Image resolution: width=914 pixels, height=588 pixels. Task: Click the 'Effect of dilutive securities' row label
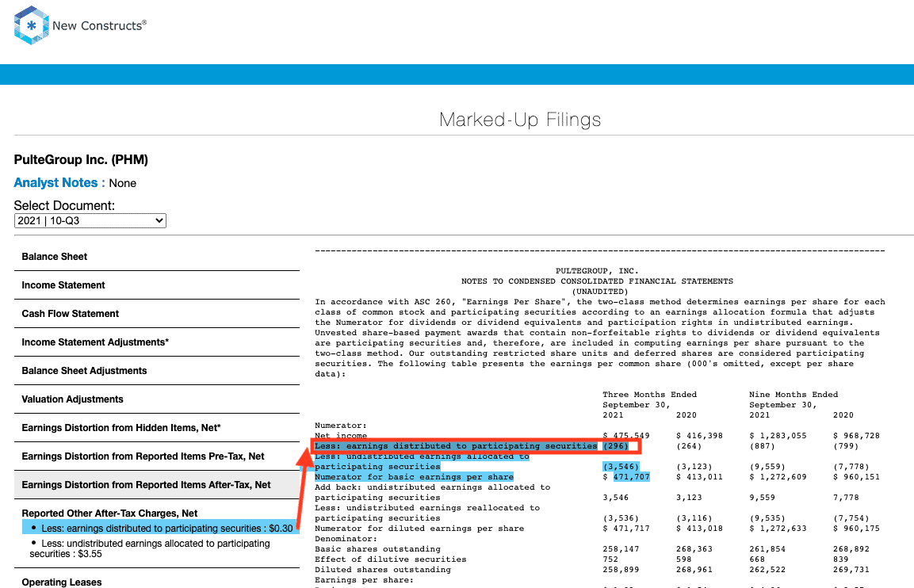tap(391, 559)
